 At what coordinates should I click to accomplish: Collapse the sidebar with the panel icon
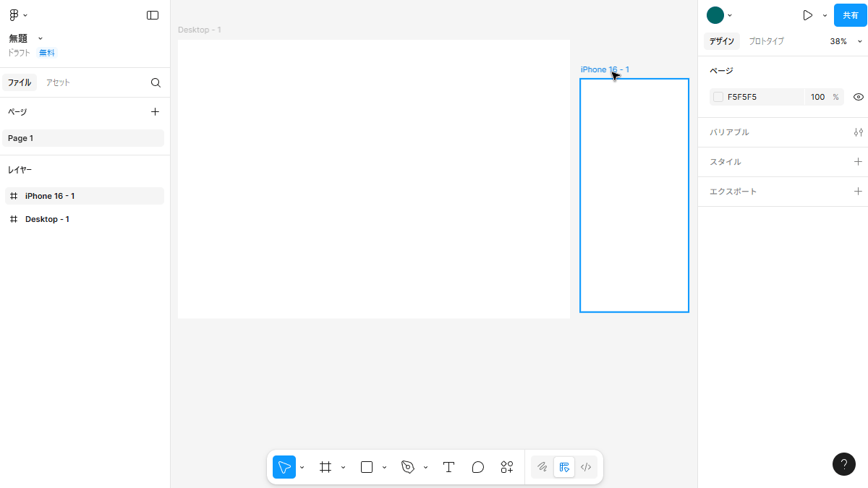[153, 15]
